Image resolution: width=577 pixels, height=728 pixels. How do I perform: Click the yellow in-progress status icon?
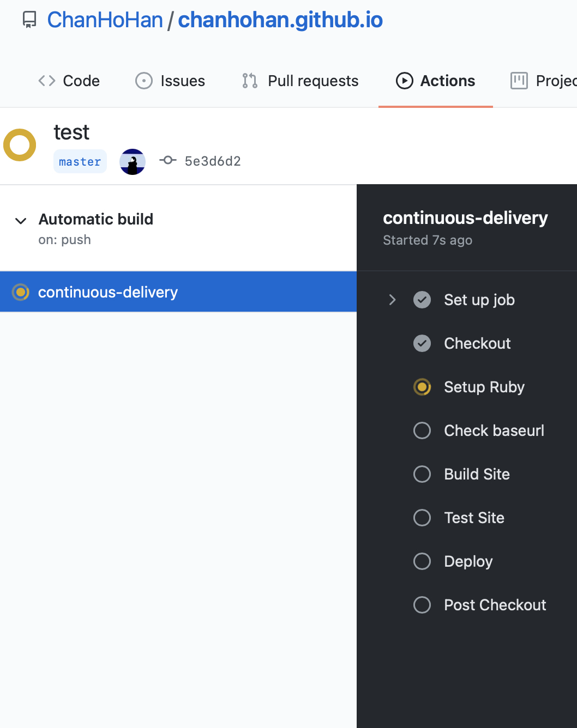20,145
